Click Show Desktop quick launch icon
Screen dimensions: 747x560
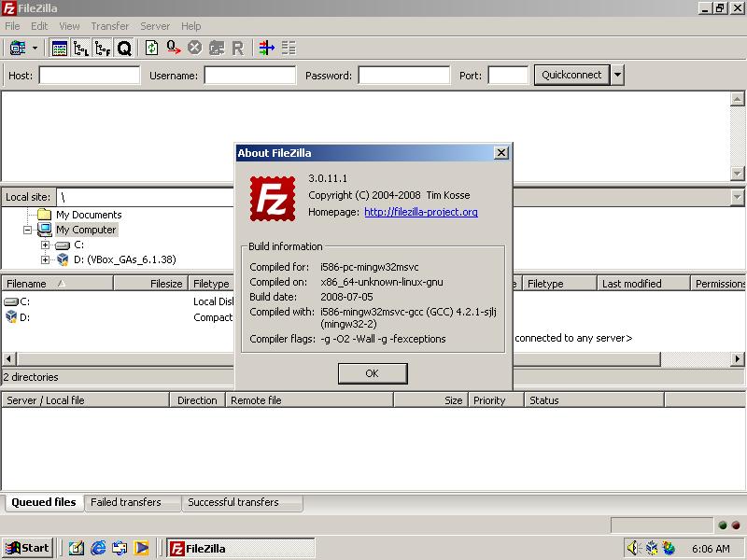pyautogui.click(x=77, y=548)
